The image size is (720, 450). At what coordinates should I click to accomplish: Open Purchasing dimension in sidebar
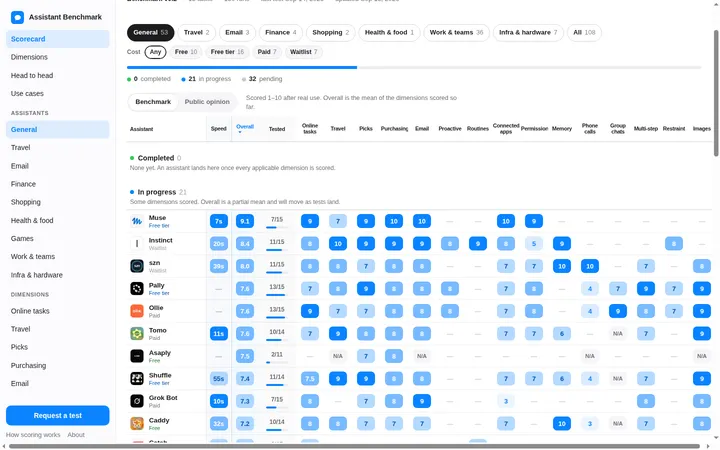pos(58,366)
